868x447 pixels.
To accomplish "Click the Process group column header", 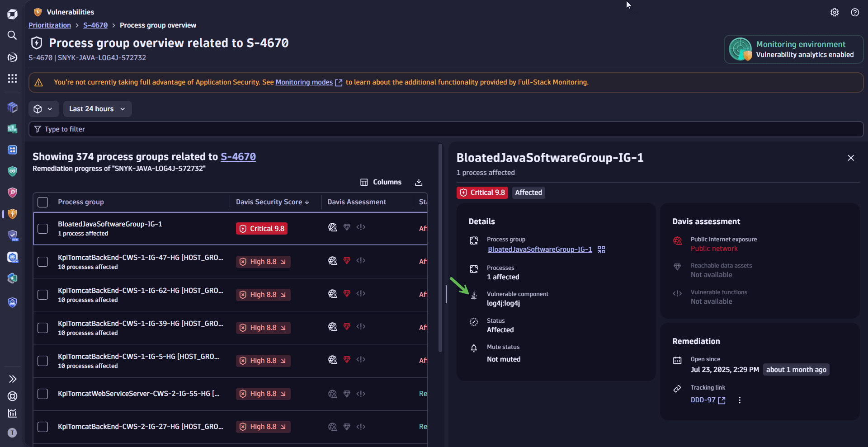I will 81,202.
